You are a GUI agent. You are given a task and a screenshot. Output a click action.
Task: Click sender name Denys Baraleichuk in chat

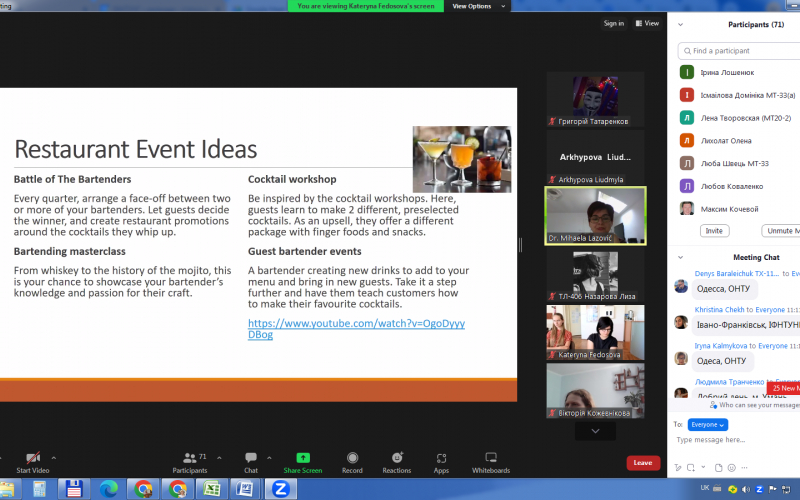point(737,273)
